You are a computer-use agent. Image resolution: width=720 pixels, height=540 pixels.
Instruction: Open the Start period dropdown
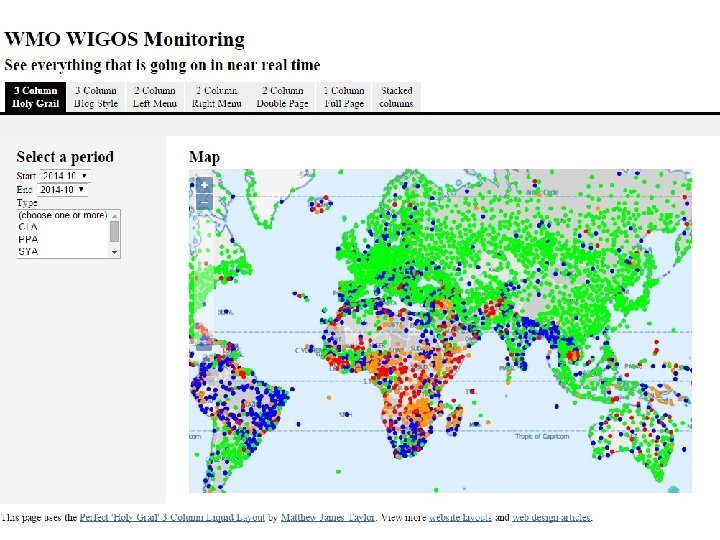pos(65,176)
